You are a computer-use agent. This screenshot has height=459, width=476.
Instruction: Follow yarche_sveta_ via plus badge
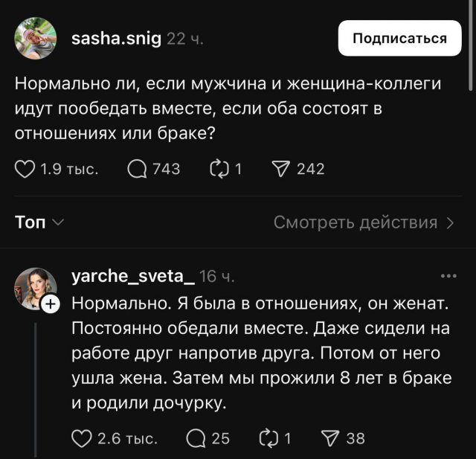[50, 304]
